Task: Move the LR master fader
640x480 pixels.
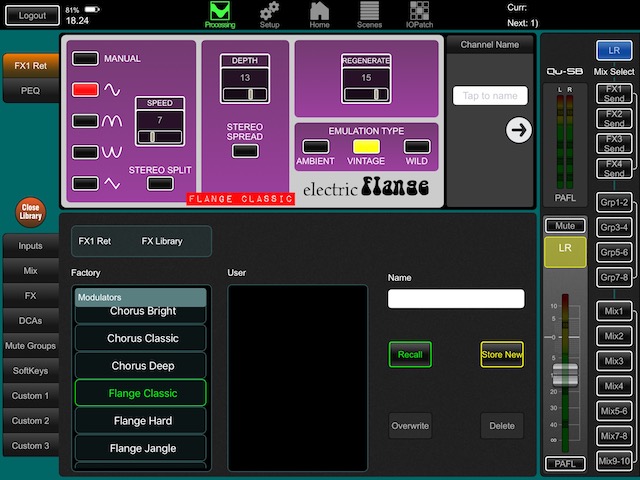Action: (565, 375)
